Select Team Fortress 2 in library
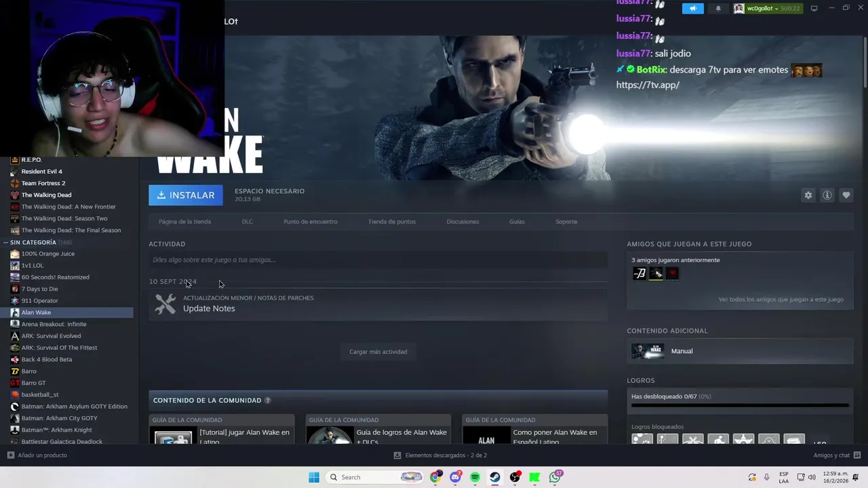 [x=43, y=183]
